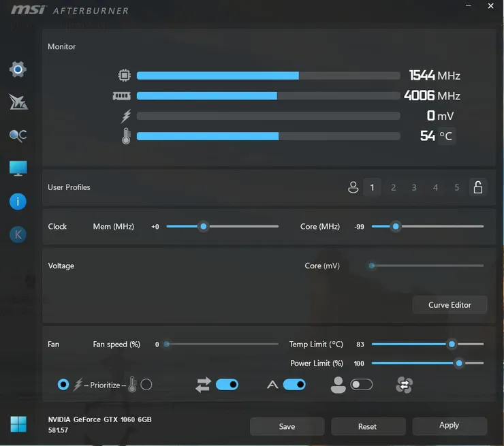Click the Reset button

coord(367,426)
